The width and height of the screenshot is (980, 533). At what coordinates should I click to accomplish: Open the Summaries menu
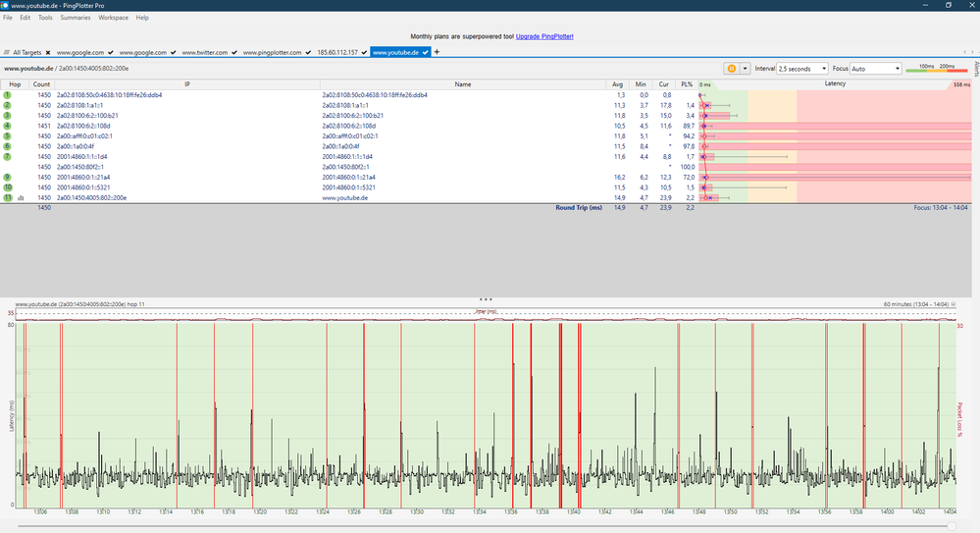click(76, 18)
